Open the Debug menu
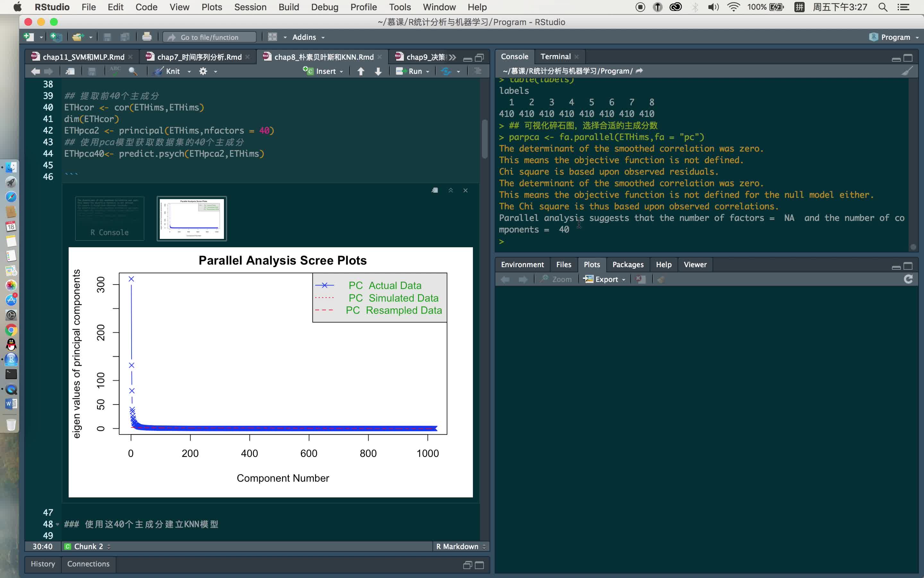The width and height of the screenshot is (924, 578). tap(325, 7)
